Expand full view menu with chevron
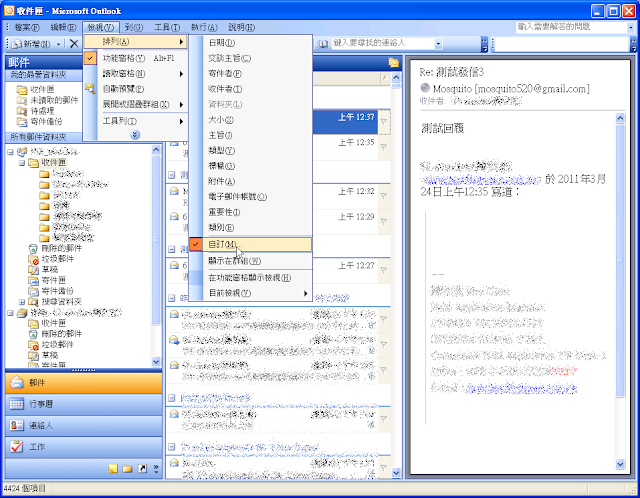640x498 pixels. [135, 134]
